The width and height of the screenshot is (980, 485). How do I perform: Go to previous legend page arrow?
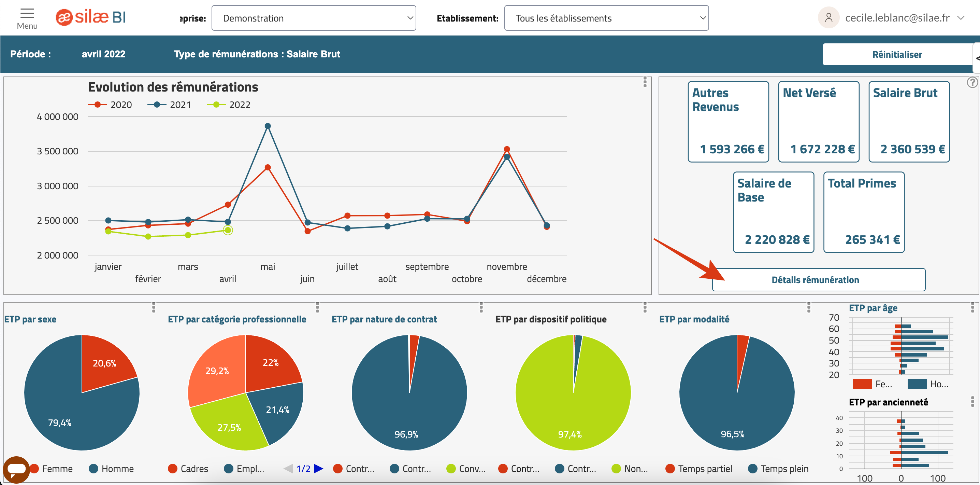click(288, 469)
